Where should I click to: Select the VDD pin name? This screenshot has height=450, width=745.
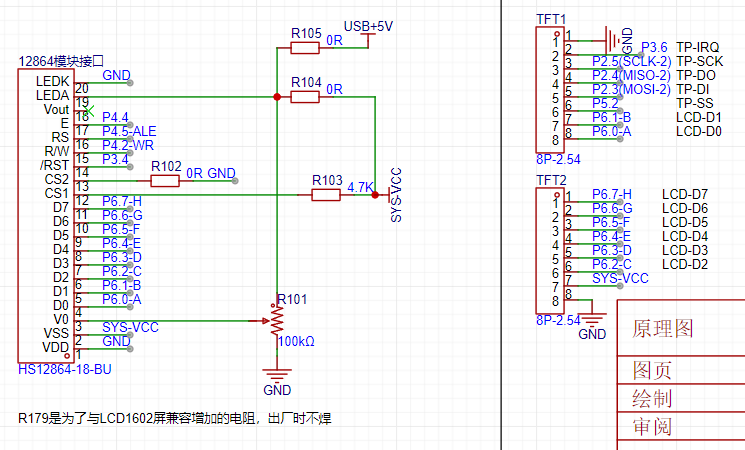tap(56, 347)
